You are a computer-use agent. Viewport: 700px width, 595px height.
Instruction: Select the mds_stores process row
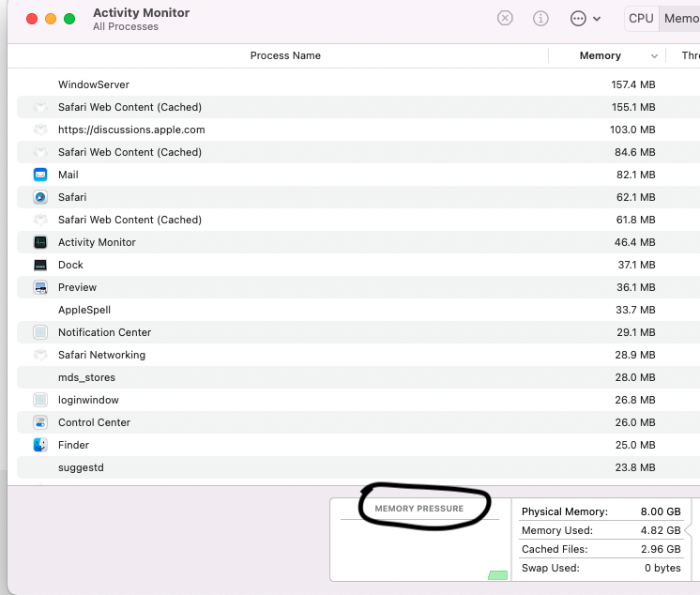pos(358,377)
